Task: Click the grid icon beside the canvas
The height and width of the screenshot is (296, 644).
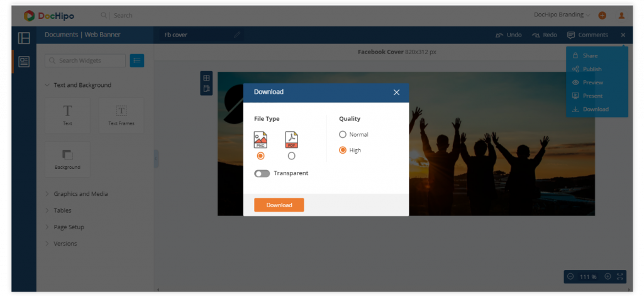Action: click(206, 77)
